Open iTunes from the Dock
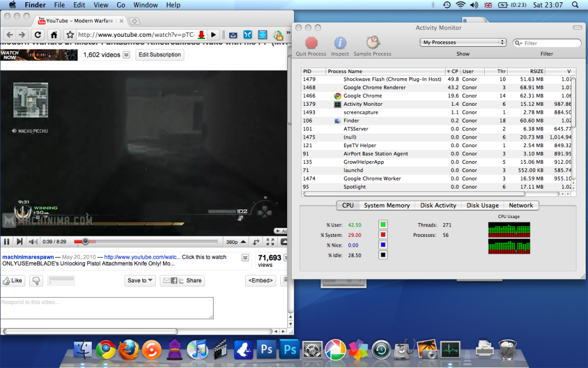This screenshot has height=368, width=588. click(198, 350)
